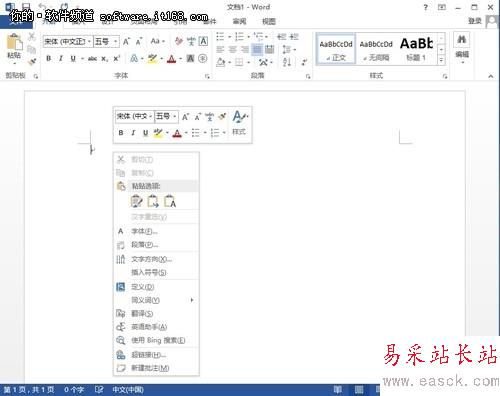
Task: Toggle Superscript in the ribbon
Action: click(x=116, y=59)
